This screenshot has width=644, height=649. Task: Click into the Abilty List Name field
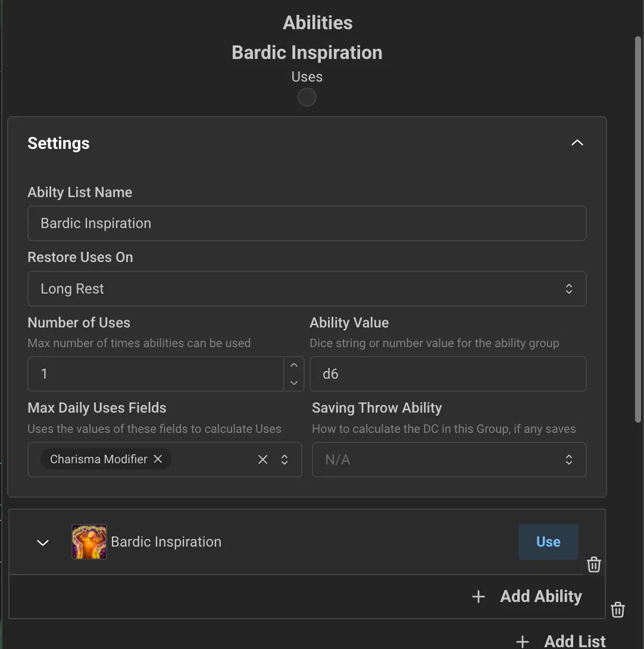click(307, 223)
